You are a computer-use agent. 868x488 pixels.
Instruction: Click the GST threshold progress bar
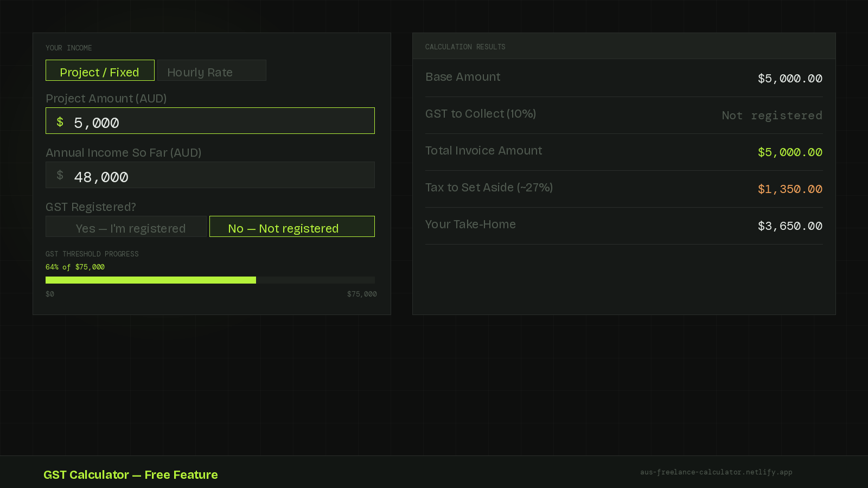[210, 280]
